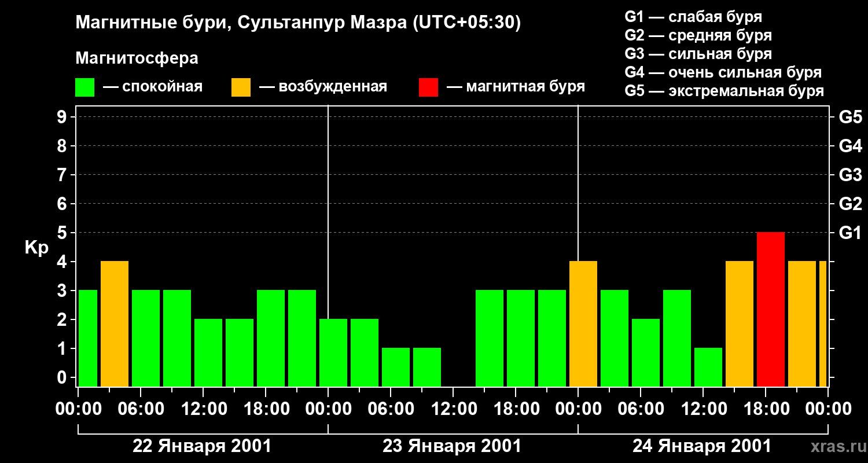Screen dimensions: 868x463
Task: Select the 23 Января 2001 date label
Action: pyautogui.click(x=452, y=446)
